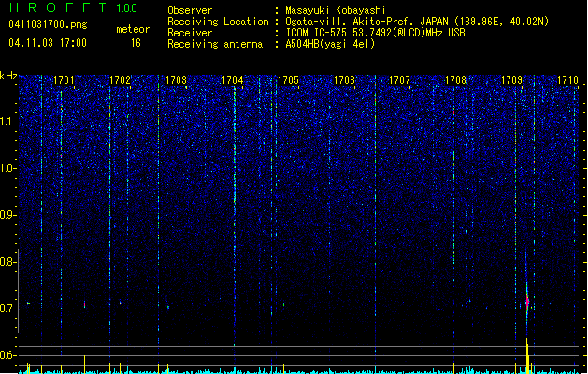Screen dimensions: 588x374
Task: Click the 1703 time marker
Action: (176, 80)
